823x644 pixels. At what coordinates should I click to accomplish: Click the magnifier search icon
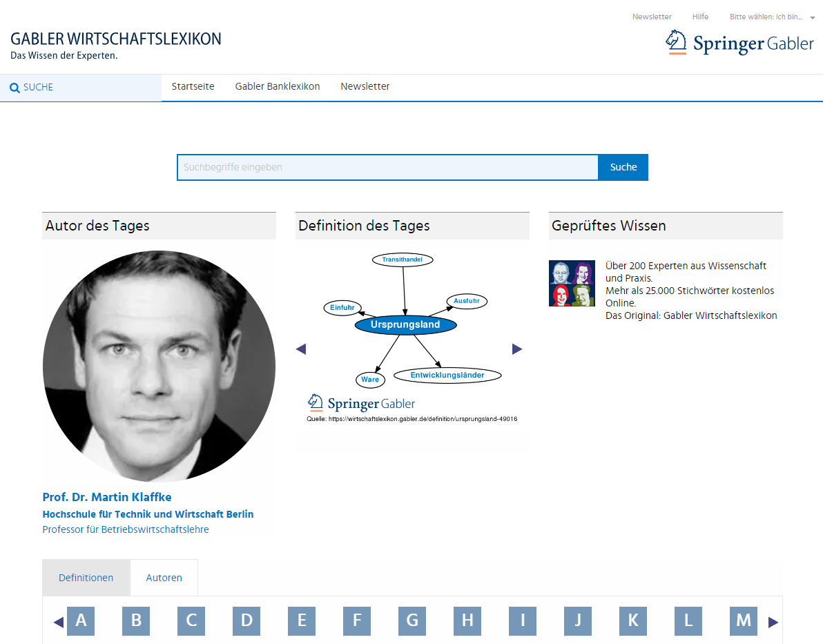pos(14,88)
